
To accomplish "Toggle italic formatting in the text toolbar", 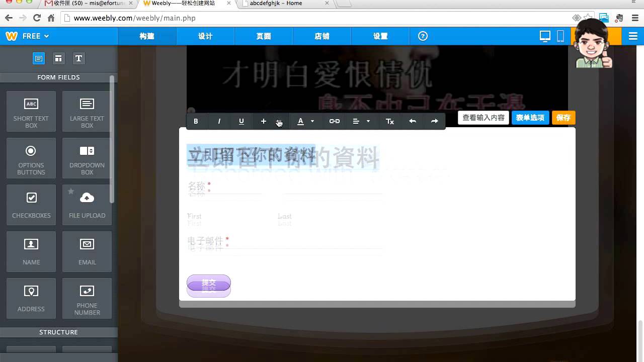I will (219, 121).
